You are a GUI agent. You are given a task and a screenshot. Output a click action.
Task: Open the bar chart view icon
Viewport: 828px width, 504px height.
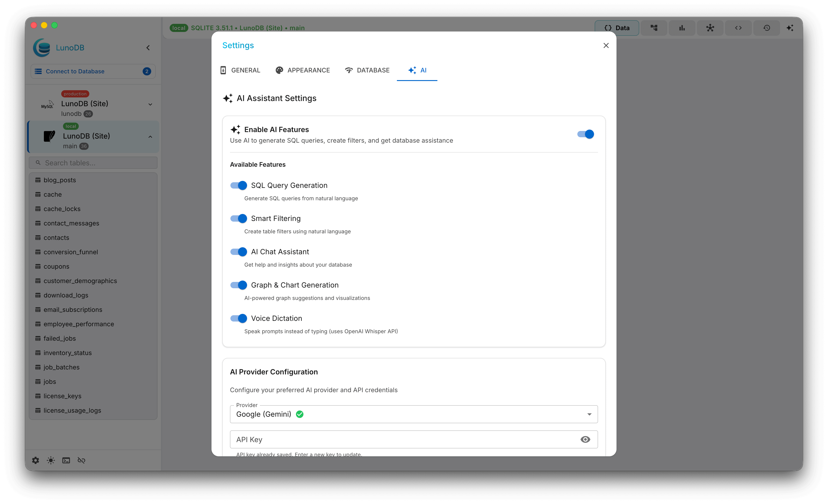click(x=682, y=28)
